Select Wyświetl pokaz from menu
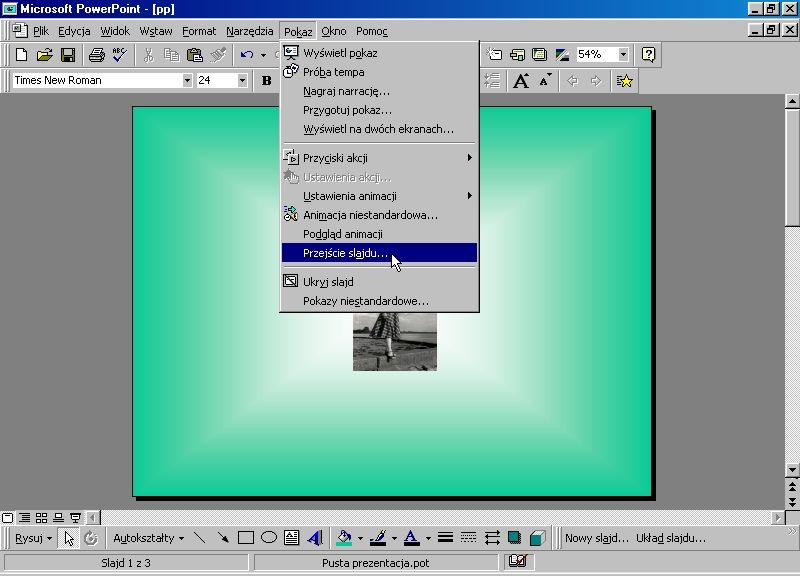Screen dimensions: 800x576 click(x=379, y=53)
